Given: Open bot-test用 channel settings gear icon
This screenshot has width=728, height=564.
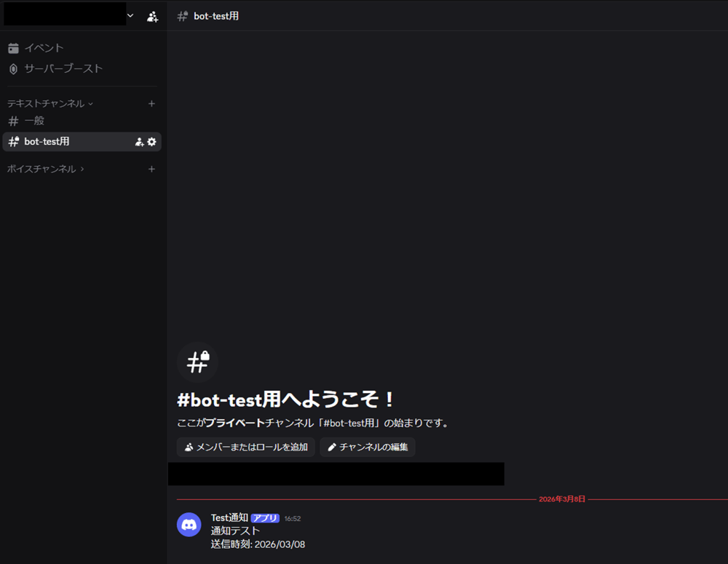Looking at the screenshot, I should click(151, 142).
